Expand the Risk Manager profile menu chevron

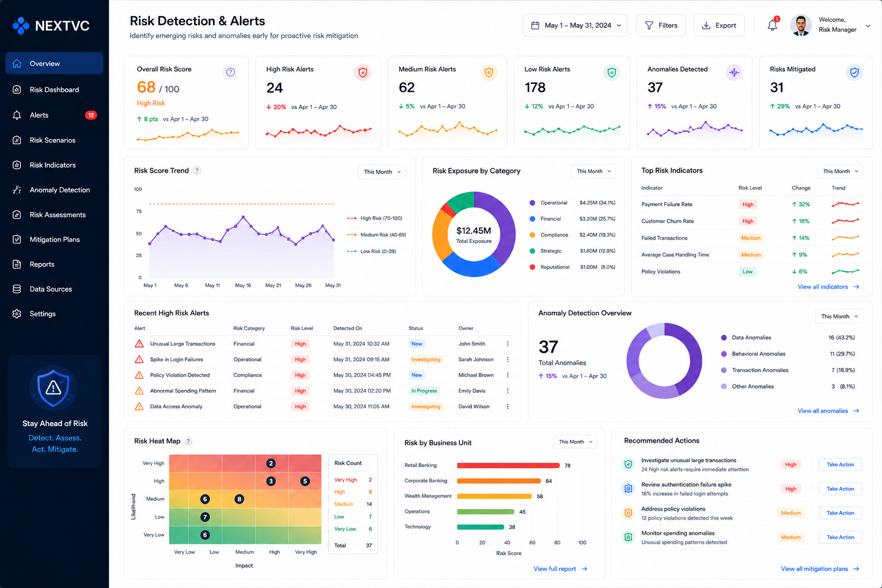pyautogui.click(x=868, y=26)
